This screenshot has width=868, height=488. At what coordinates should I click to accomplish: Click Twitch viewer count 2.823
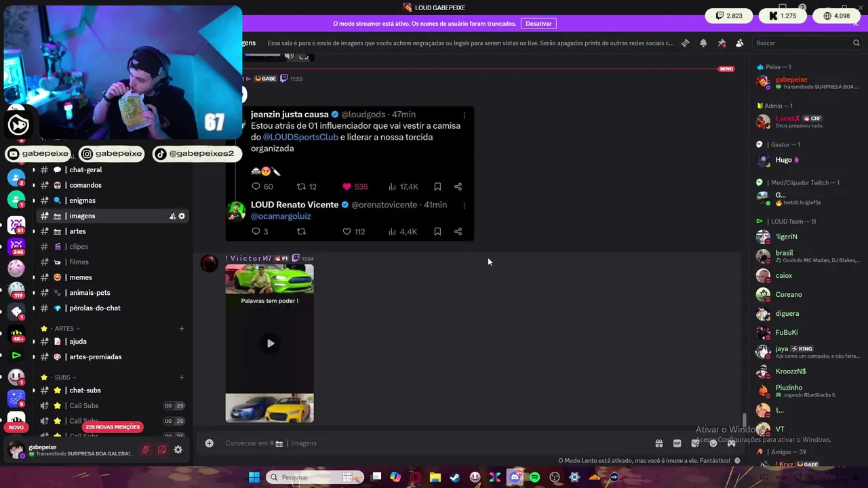click(729, 16)
